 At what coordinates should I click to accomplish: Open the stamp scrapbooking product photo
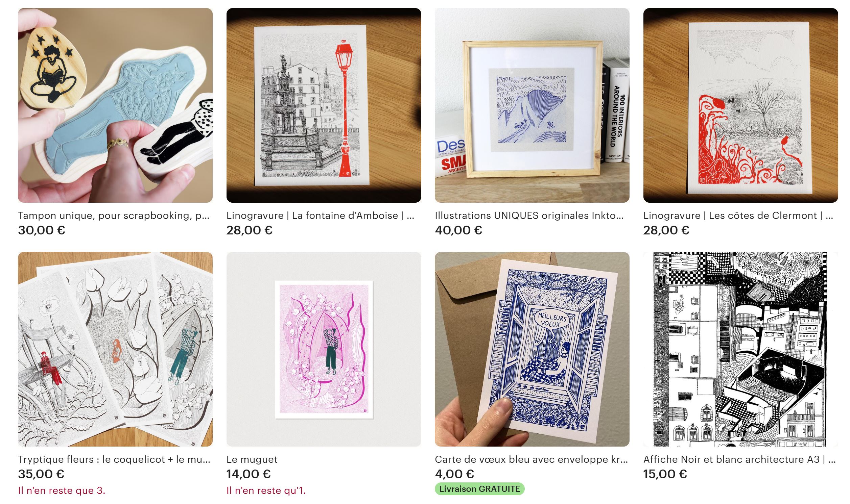click(115, 105)
